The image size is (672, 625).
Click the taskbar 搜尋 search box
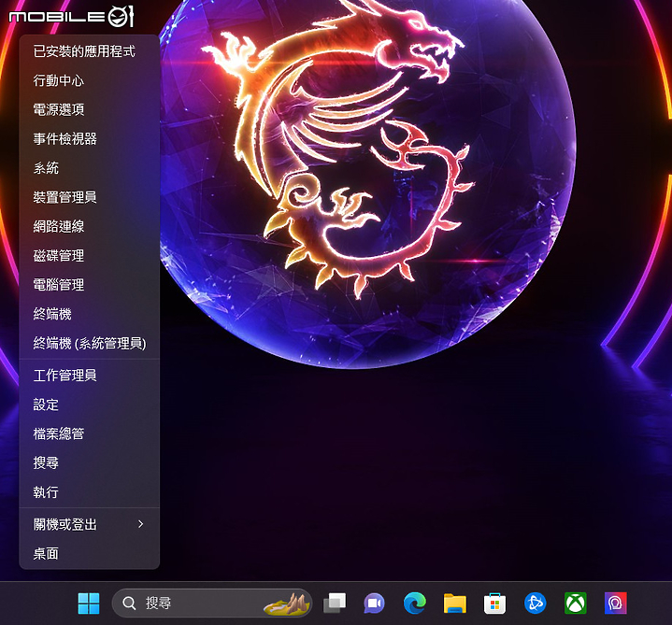tap(212, 604)
